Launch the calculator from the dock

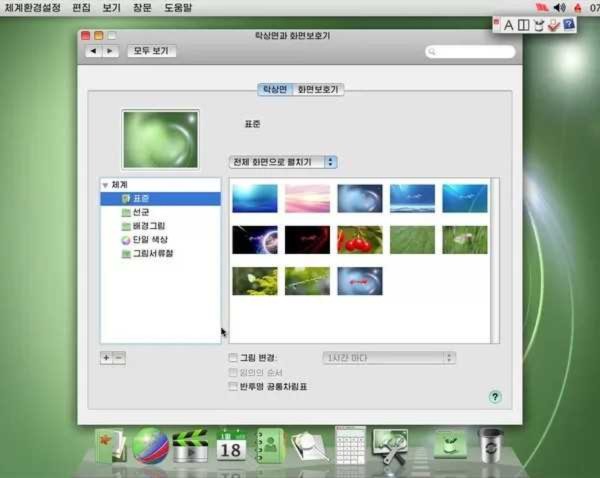(x=350, y=445)
